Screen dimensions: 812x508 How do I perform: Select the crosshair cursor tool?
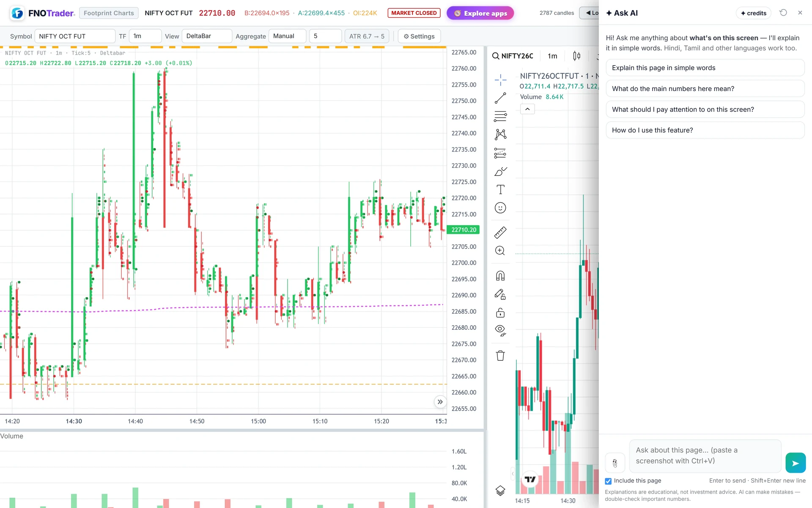click(x=500, y=80)
